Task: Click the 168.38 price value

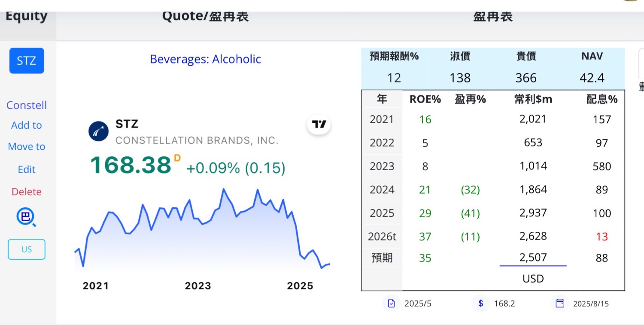Action: [x=131, y=165]
